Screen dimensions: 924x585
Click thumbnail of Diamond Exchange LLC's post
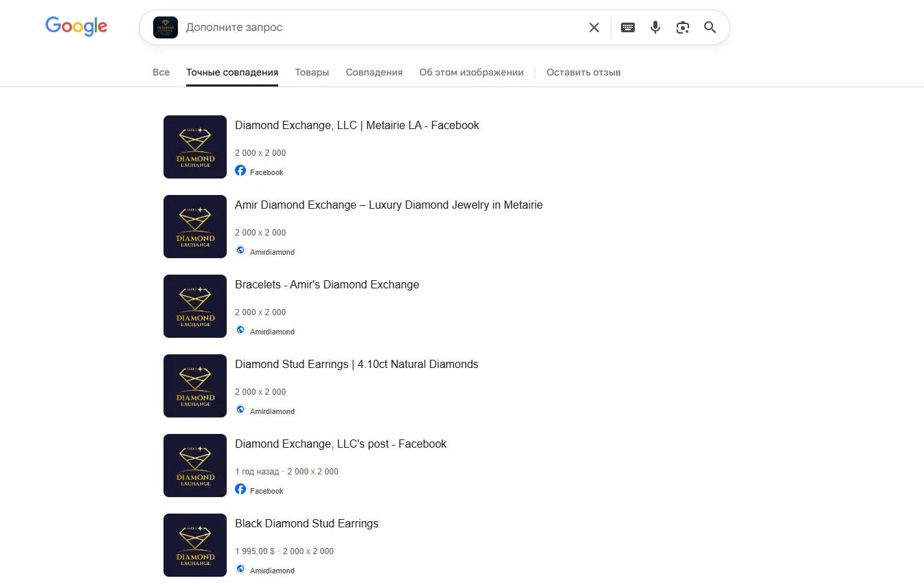point(195,466)
